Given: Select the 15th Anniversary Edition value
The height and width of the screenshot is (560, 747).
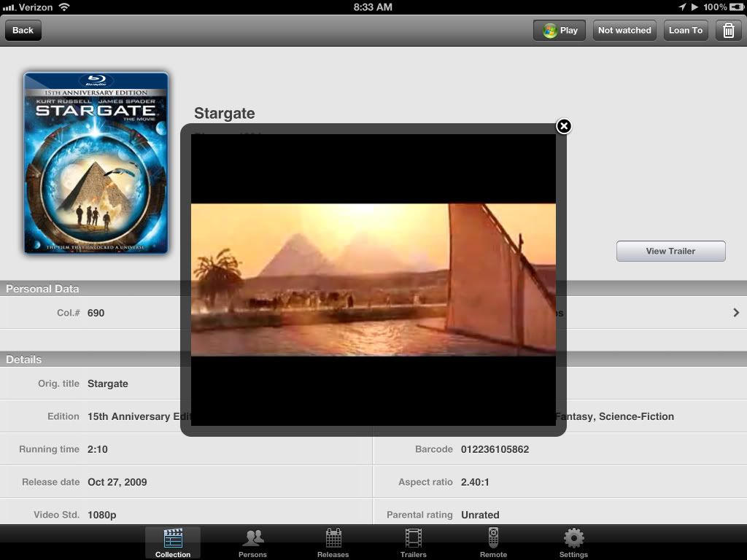Looking at the screenshot, I should (x=139, y=416).
